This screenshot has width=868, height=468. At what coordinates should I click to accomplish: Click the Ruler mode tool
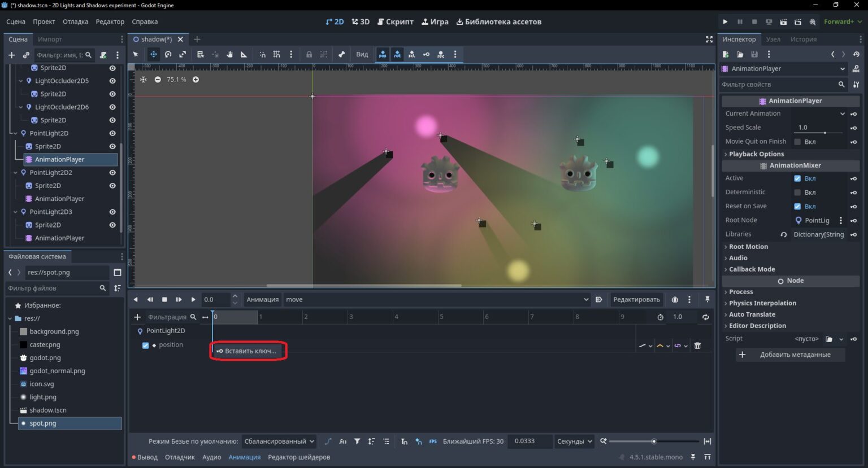click(244, 54)
